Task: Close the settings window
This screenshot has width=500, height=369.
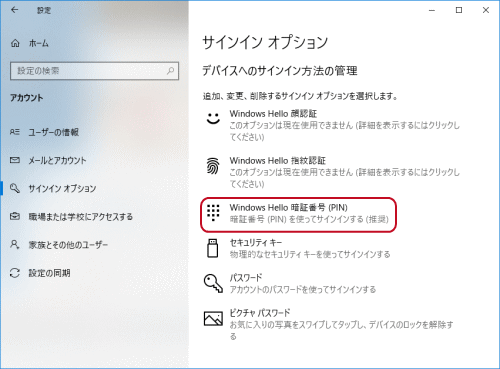Action: click(x=486, y=10)
